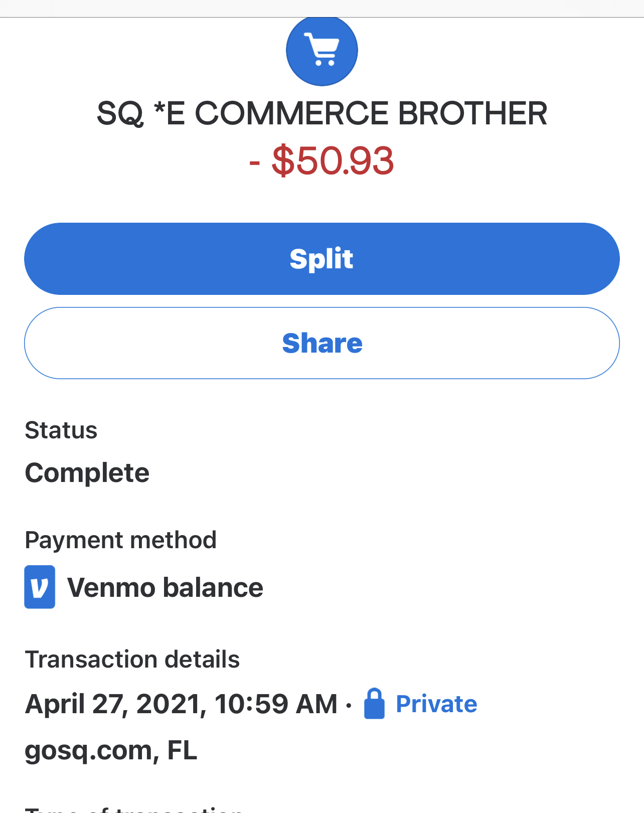644x813 pixels.
Task: Tap the blue shopping cart merchant icon
Action: pos(322,51)
